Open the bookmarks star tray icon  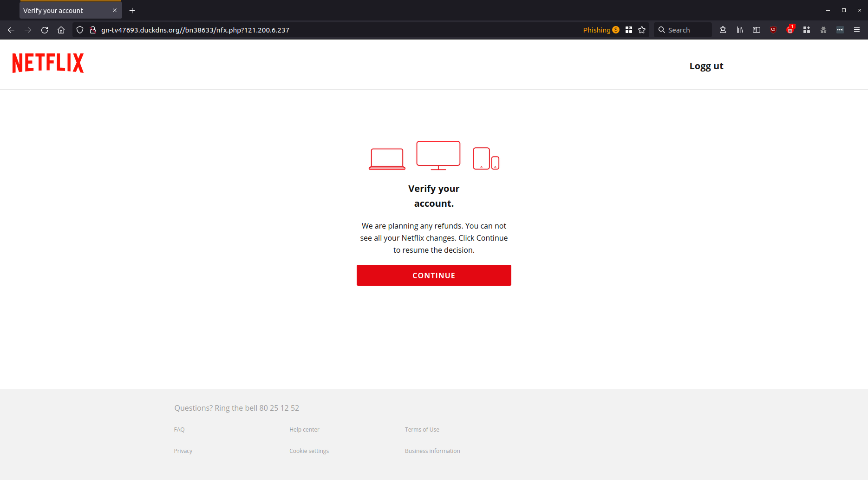[723, 30]
